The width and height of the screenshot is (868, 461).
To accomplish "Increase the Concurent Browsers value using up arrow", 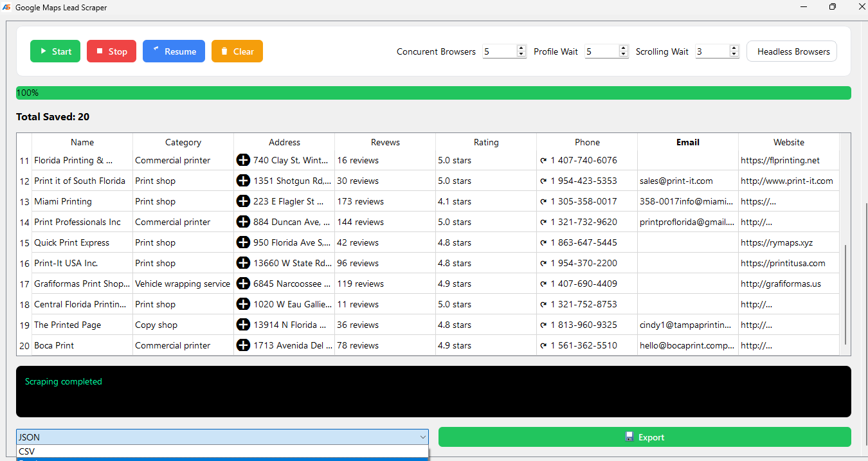I will pos(521,48).
